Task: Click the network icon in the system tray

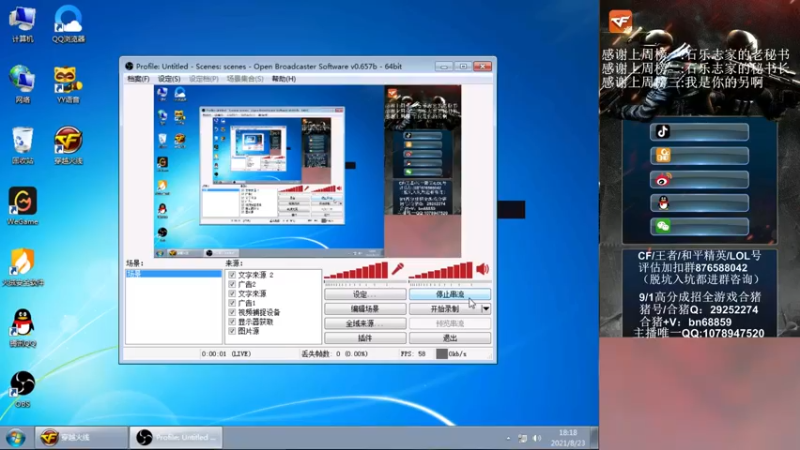Action: coord(522,438)
